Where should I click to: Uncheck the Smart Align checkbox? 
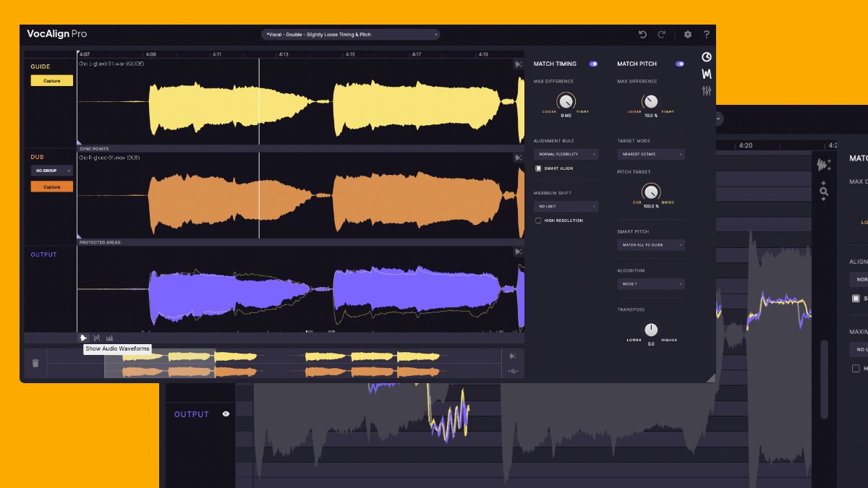coord(538,168)
